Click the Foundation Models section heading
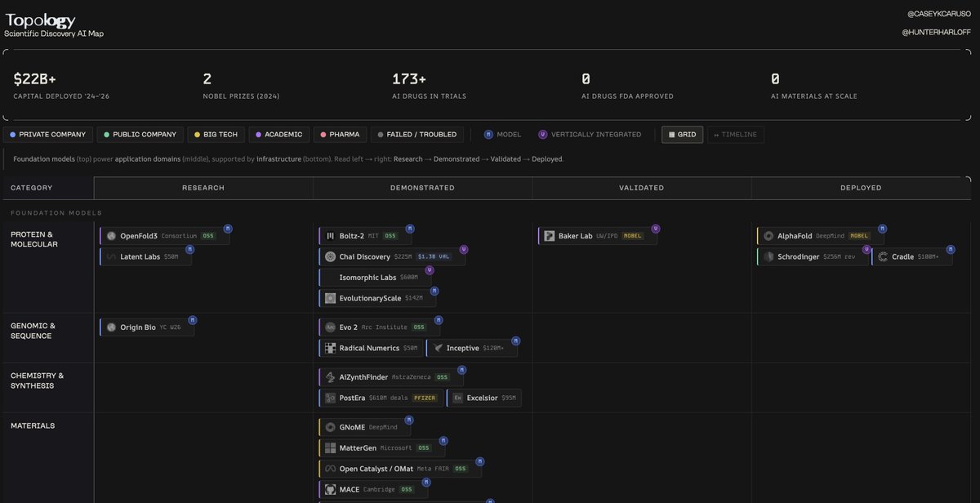Image resolution: width=980 pixels, height=503 pixels. point(56,213)
